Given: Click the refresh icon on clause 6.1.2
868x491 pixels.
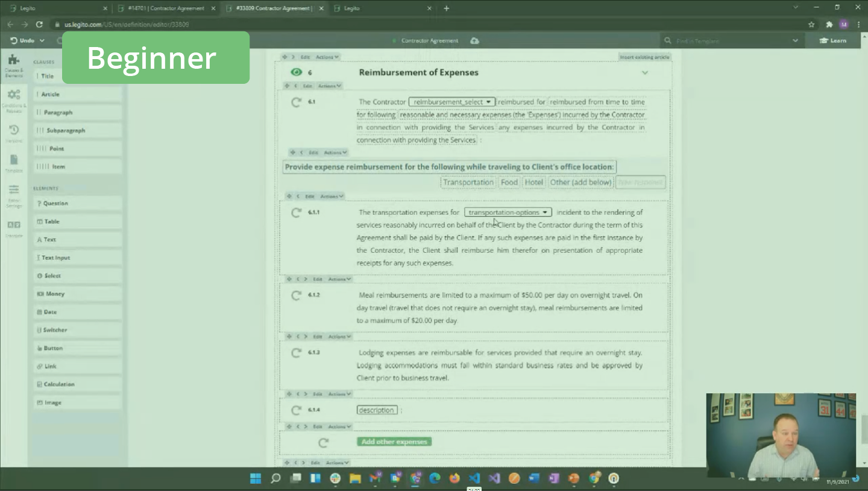Looking at the screenshot, I should 296,295.
